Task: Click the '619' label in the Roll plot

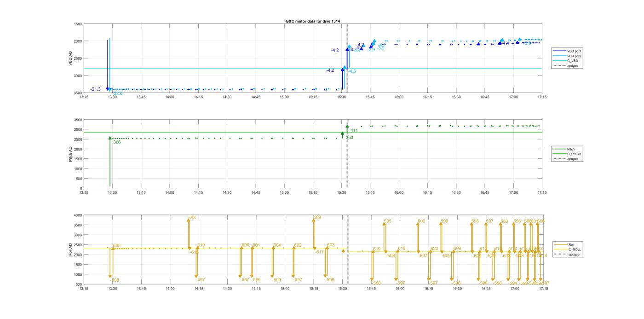Action: pyautogui.click(x=377, y=249)
